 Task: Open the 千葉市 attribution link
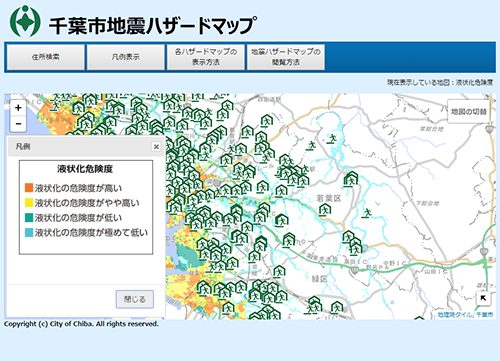[x=484, y=315]
